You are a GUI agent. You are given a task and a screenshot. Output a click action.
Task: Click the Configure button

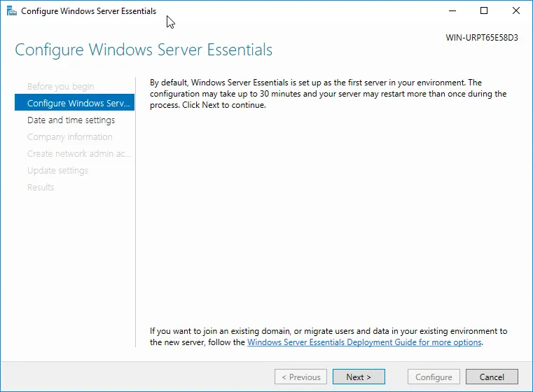point(434,377)
